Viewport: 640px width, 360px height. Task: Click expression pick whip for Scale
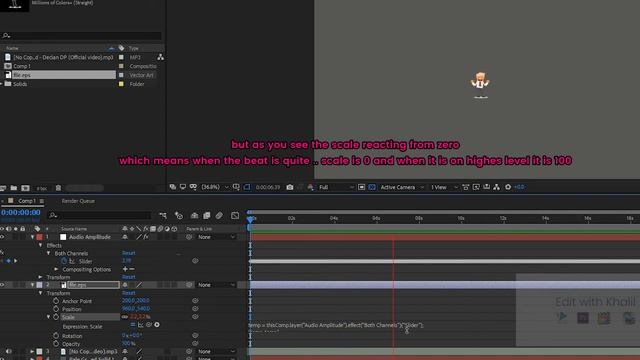(x=149, y=325)
